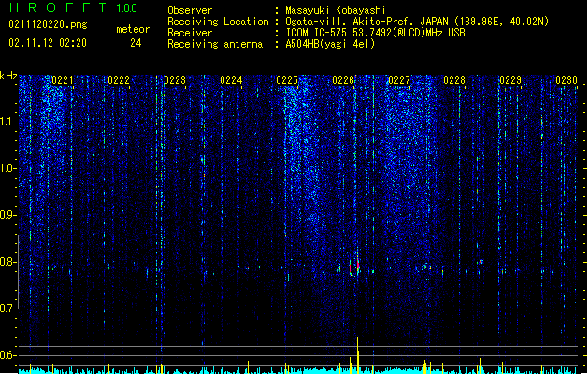
Task: Click the 0230 time marker
Action: click(566, 80)
